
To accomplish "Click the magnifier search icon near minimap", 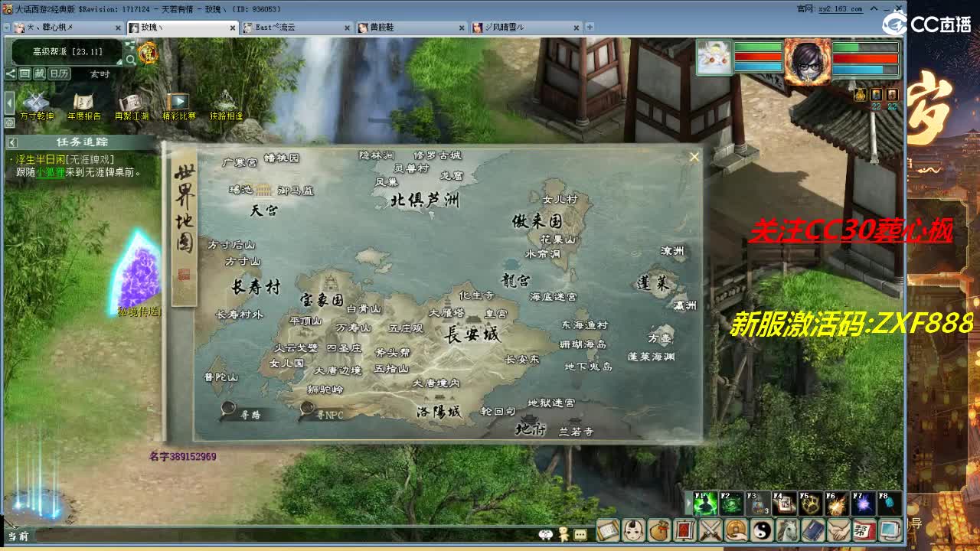I will click(130, 59).
